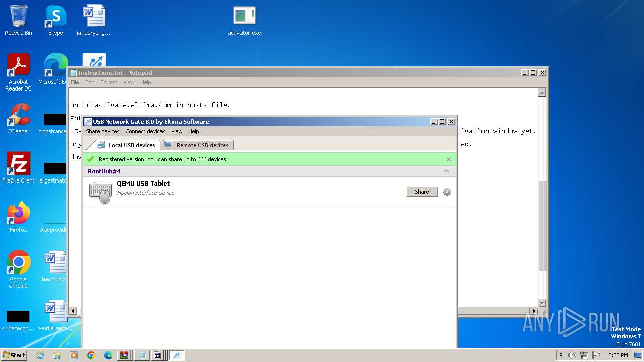Click the 8:33 PM clock

618,355
